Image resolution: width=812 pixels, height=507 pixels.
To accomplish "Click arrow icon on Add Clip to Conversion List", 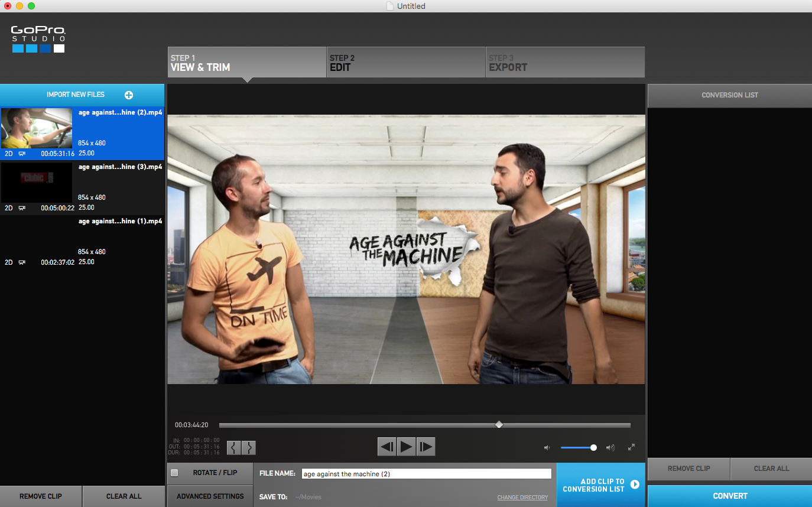I will tap(635, 485).
